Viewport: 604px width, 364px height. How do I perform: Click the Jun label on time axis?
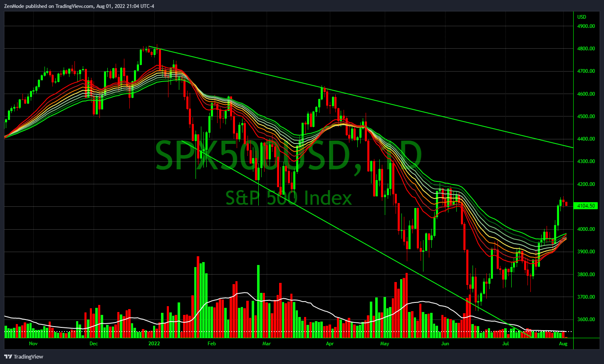pyautogui.click(x=446, y=344)
